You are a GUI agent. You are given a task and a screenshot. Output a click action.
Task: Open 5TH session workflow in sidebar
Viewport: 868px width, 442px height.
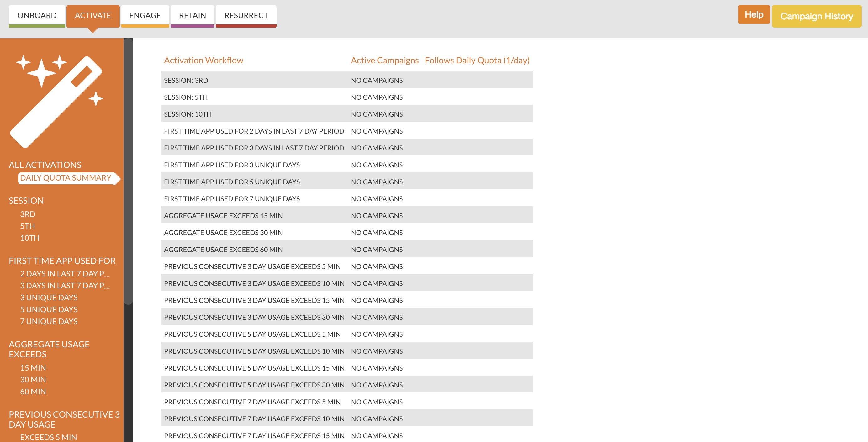(x=27, y=226)
